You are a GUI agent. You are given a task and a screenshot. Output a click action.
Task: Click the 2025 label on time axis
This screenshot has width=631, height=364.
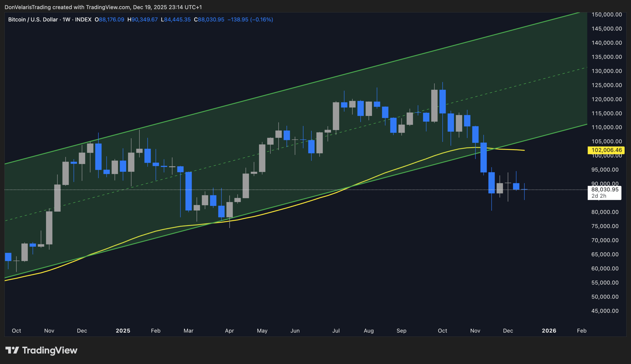pos(123,331)
